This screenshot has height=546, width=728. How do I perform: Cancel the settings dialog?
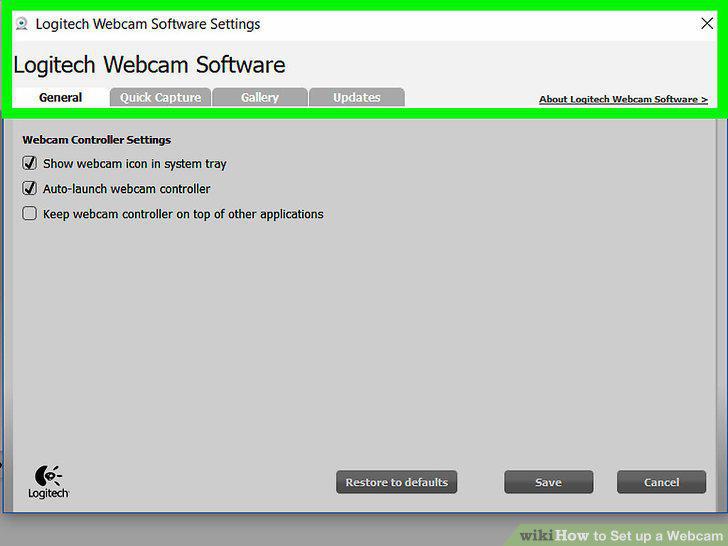point(661,482)
